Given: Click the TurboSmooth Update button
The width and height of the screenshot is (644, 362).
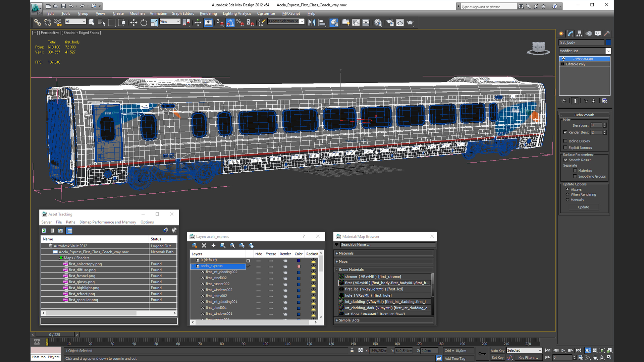Looking at the screenshot, I should click(x=583, y=207).
